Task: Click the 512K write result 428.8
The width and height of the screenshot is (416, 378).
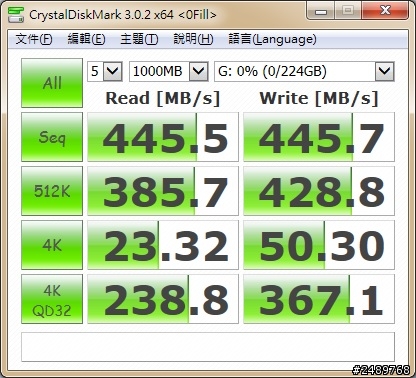Action: coord(319,191)
